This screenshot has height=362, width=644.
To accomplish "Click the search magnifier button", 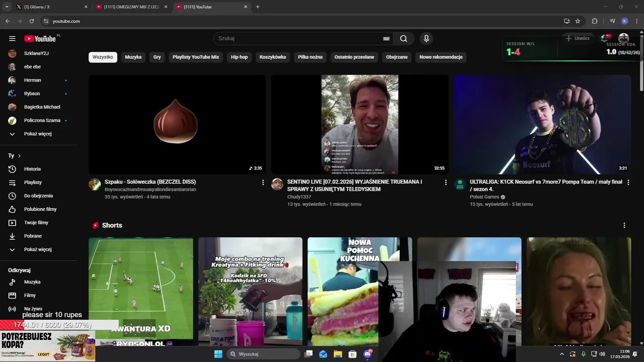I will point(404,39).
